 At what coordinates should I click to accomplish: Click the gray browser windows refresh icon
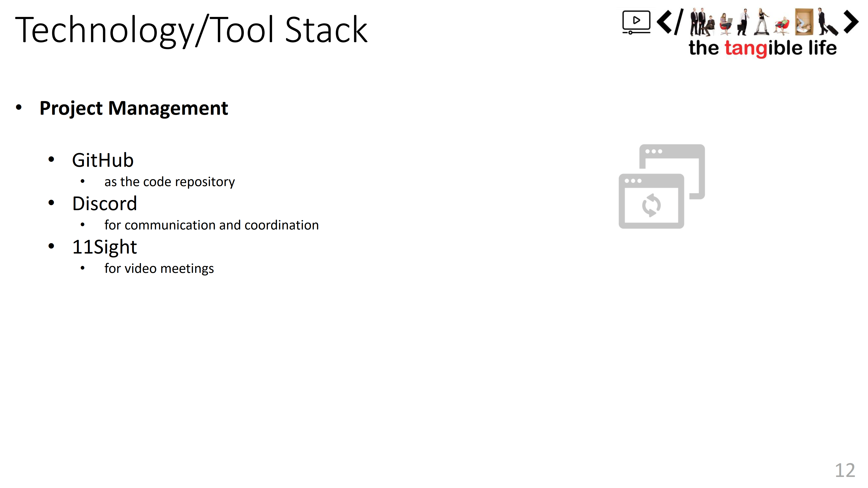point(662,186)
